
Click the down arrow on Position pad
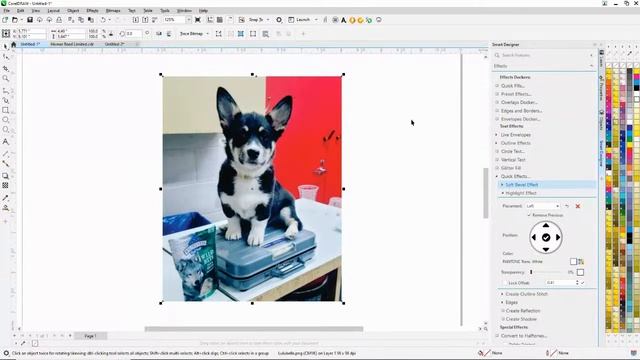pyautogui.click(x=546, y=249)
